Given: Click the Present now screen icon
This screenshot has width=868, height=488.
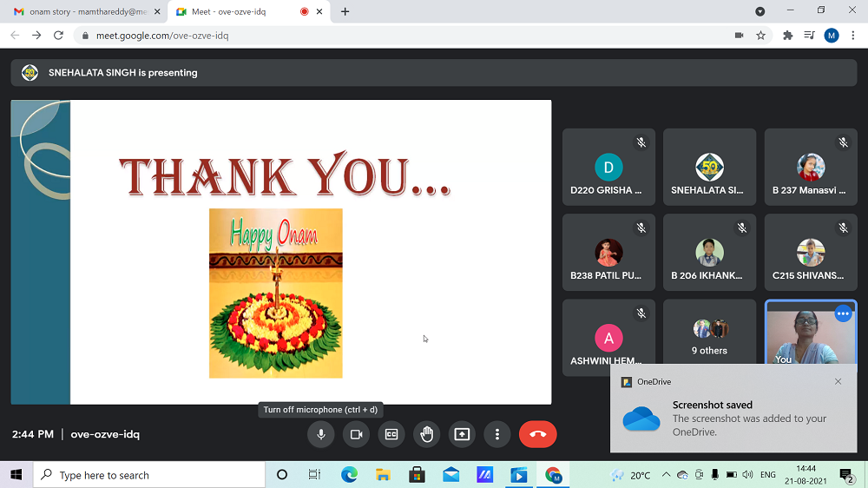Looking at the screenshot, I should pyautogui.click(x=462, y=434).
